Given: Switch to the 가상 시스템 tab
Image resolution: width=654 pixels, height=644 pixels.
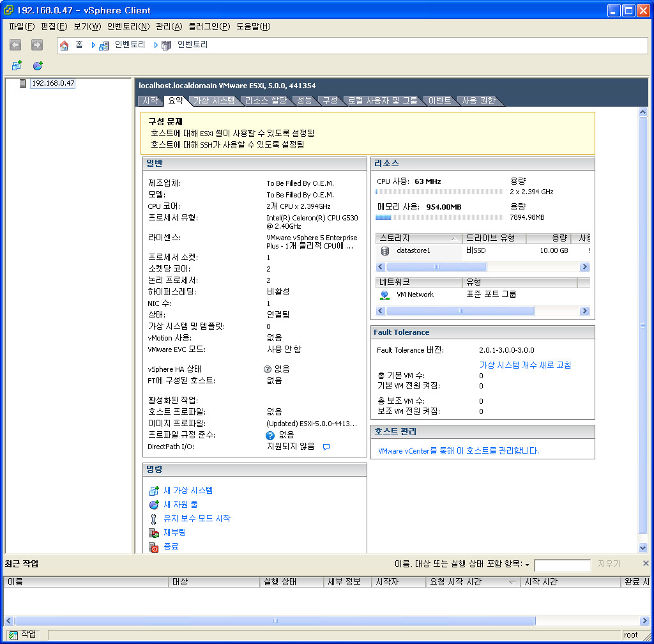Looking at the screenshot, I should click(x=214, y=100).
